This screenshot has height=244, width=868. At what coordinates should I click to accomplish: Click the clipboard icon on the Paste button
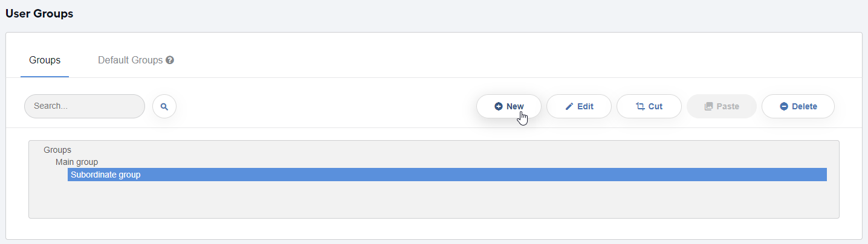click(x=709, y=106)
